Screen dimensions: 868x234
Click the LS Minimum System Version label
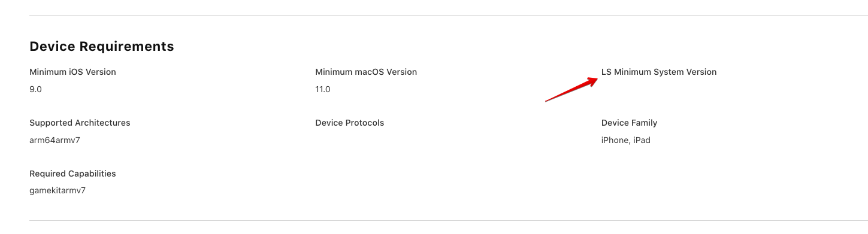[659, 72]
